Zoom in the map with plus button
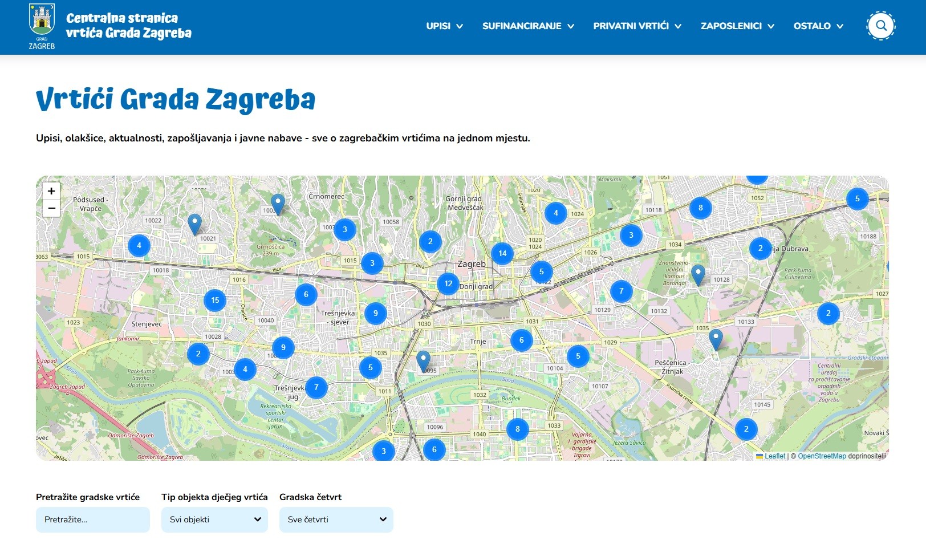Viewport: 926px width, 560px height. 51,191
